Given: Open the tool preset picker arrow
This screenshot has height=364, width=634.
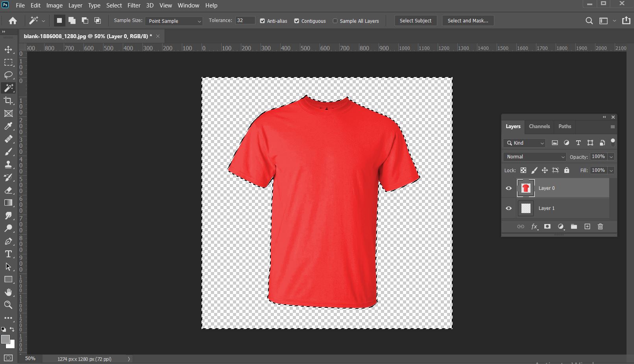Looking at the screenshot, I should point(43,21).
